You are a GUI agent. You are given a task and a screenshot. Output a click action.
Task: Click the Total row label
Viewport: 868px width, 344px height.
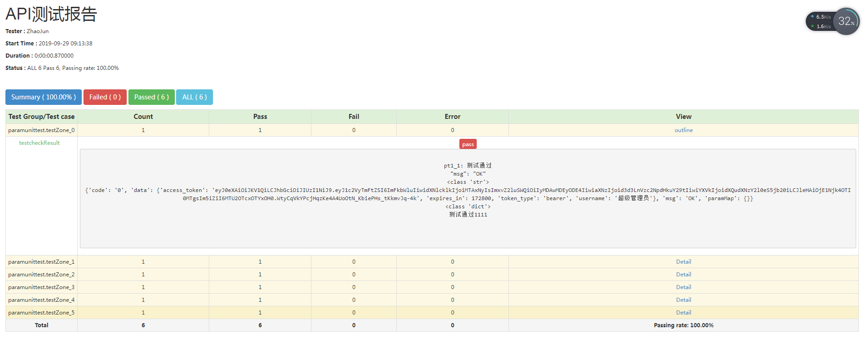click(x=41, y=325)
